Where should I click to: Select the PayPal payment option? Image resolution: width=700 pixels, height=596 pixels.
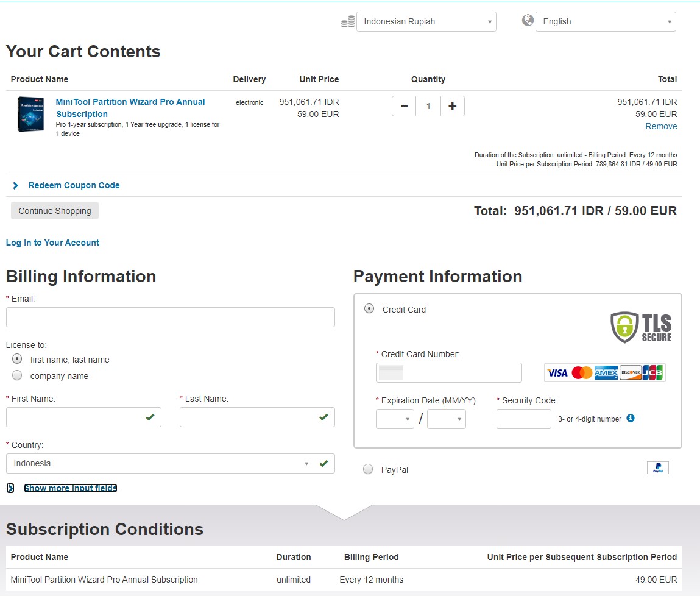368,469
